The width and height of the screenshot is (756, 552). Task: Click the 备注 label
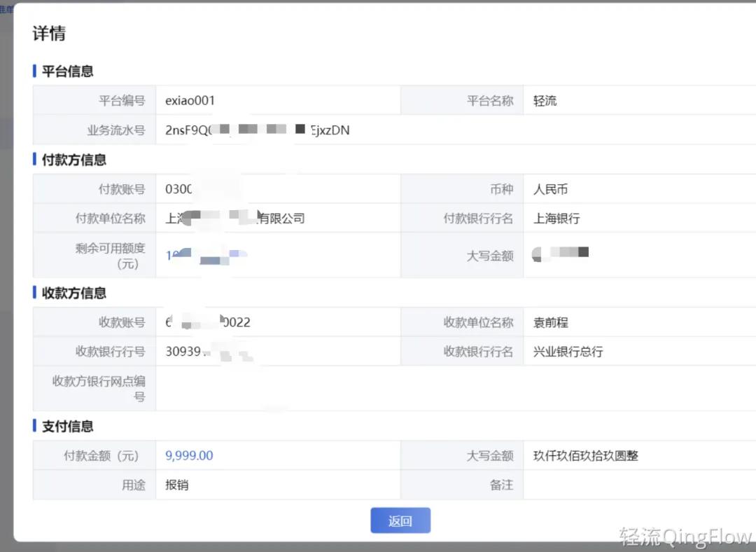point(501,485)
